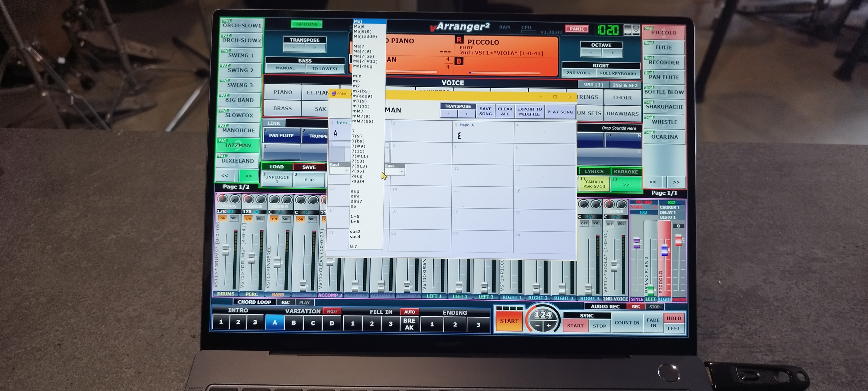
Task: Click the 2ND VOICE channel red-ringed knob
Action: pos(609,204)
